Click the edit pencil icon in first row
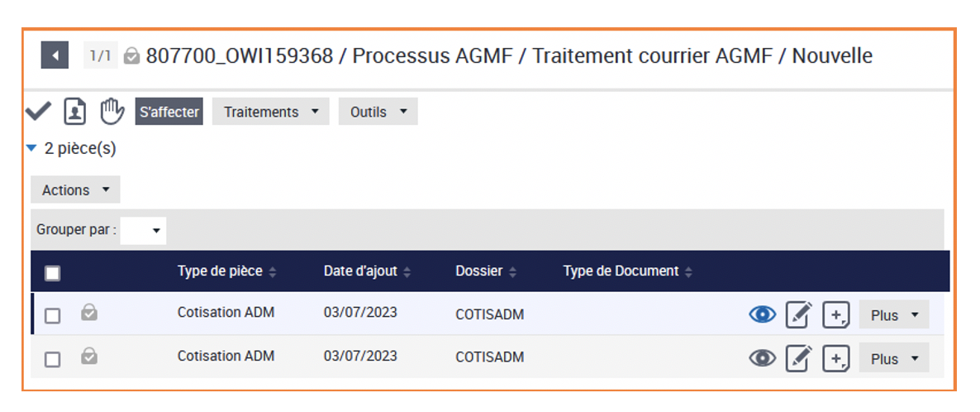 [798, 315]
